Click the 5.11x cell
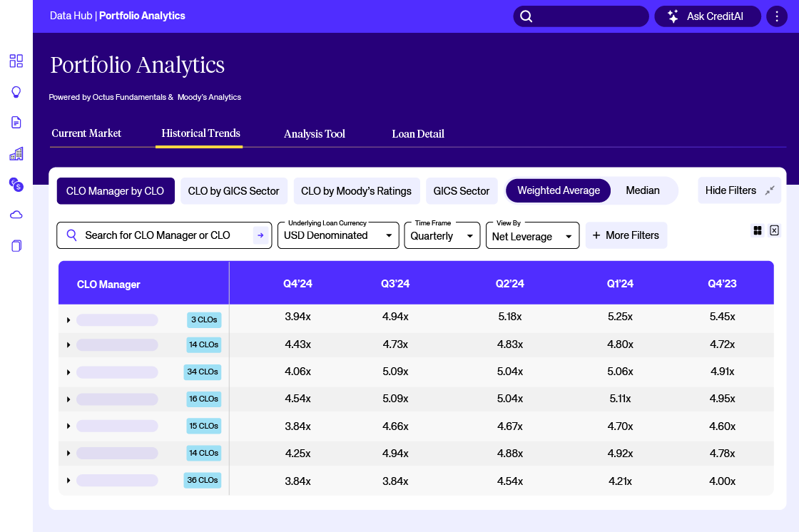 pos(620,399)
